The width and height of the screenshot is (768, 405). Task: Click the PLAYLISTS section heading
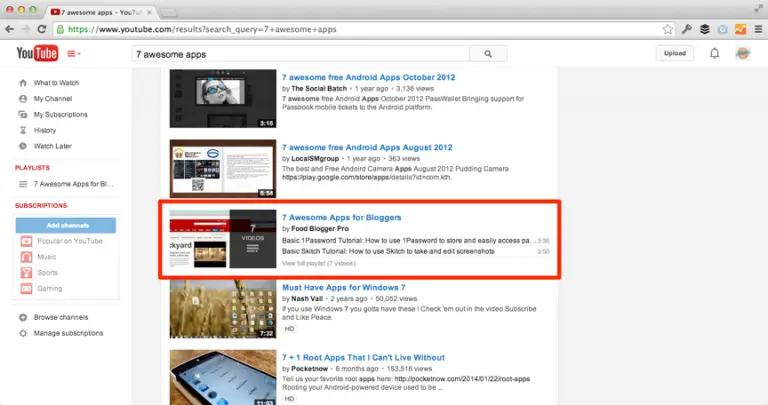click(32, 167)
